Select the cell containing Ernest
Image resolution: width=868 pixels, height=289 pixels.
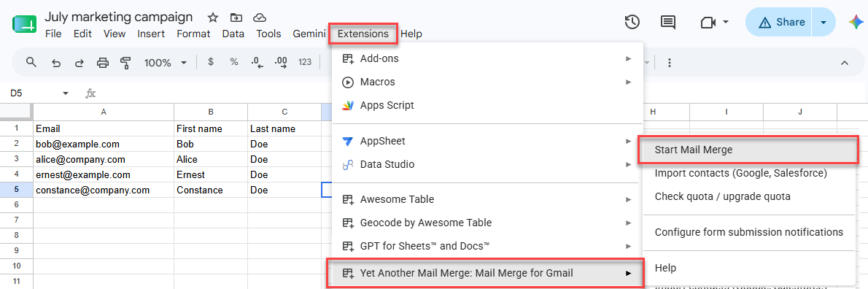[211, 175]
